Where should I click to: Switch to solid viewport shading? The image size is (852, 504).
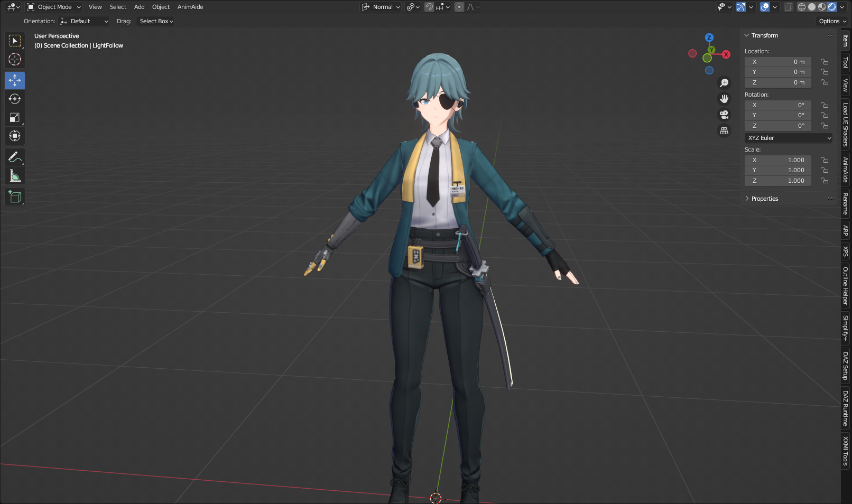[812, 7]
